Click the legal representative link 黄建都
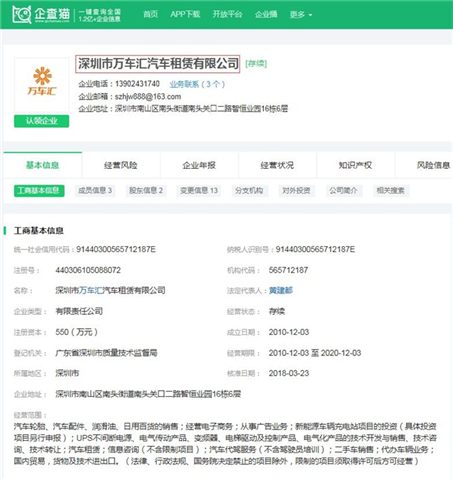Image resolution: width=453 pixels, height=480 pixels. tap(281, 291)
